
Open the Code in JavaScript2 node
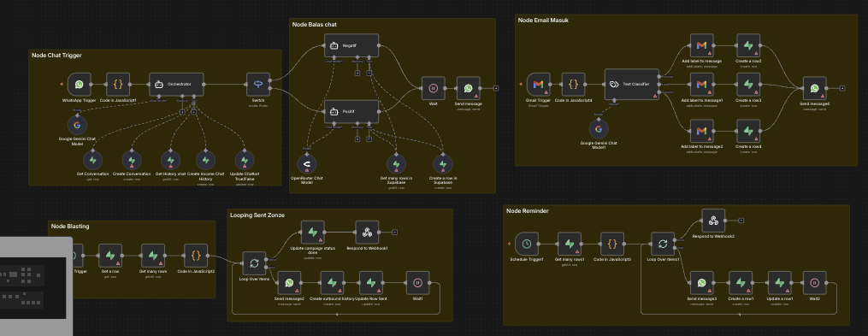(196, 256)
